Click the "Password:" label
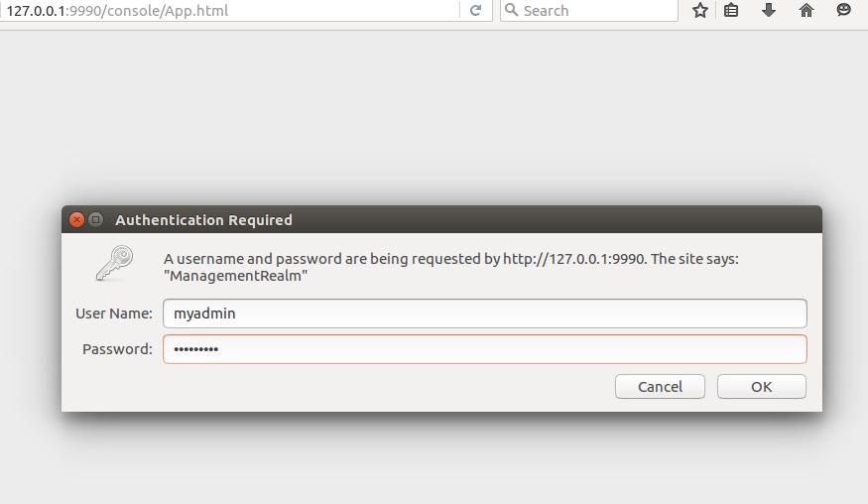The width and height of the screenshot is (868, 504). [117, 349]
